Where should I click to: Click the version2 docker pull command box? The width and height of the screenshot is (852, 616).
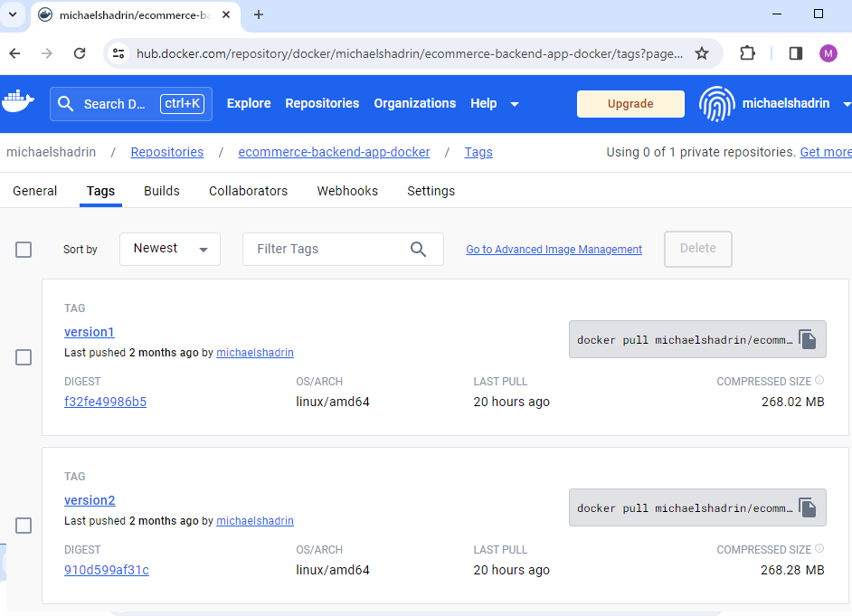697,507
